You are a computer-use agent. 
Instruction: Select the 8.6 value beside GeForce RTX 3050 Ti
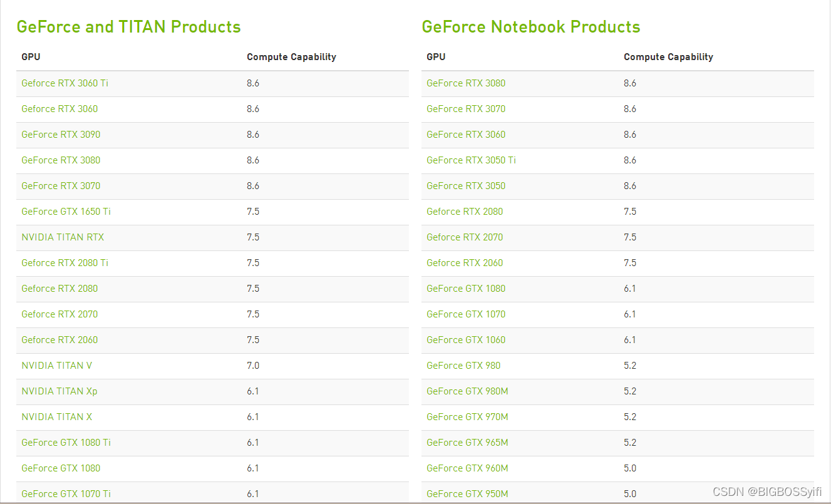pyautogui.click(x=630, y=160)
